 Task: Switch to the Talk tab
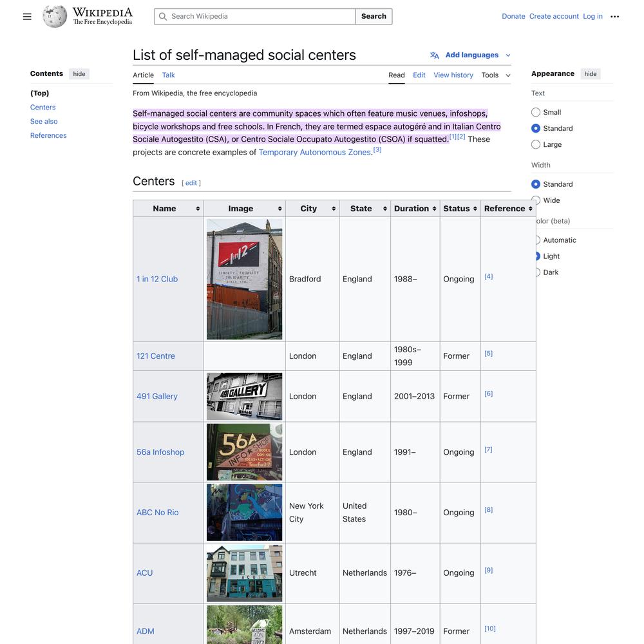coord(168,75)
